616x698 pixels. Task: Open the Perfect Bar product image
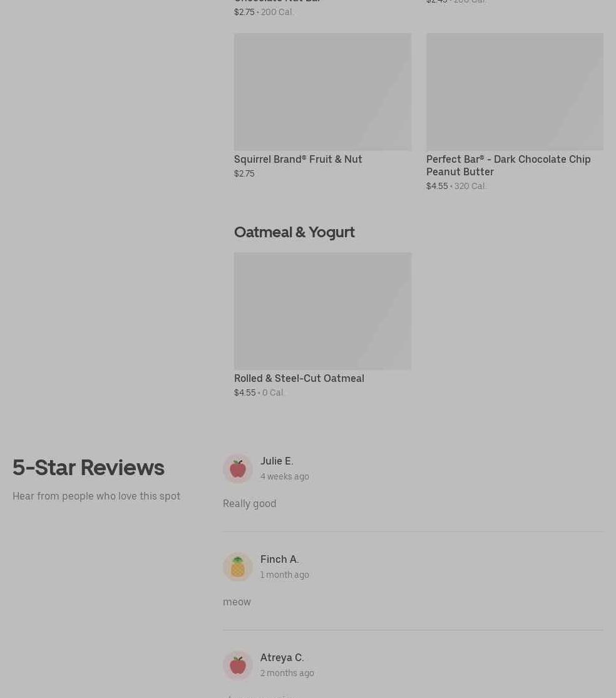515,91
